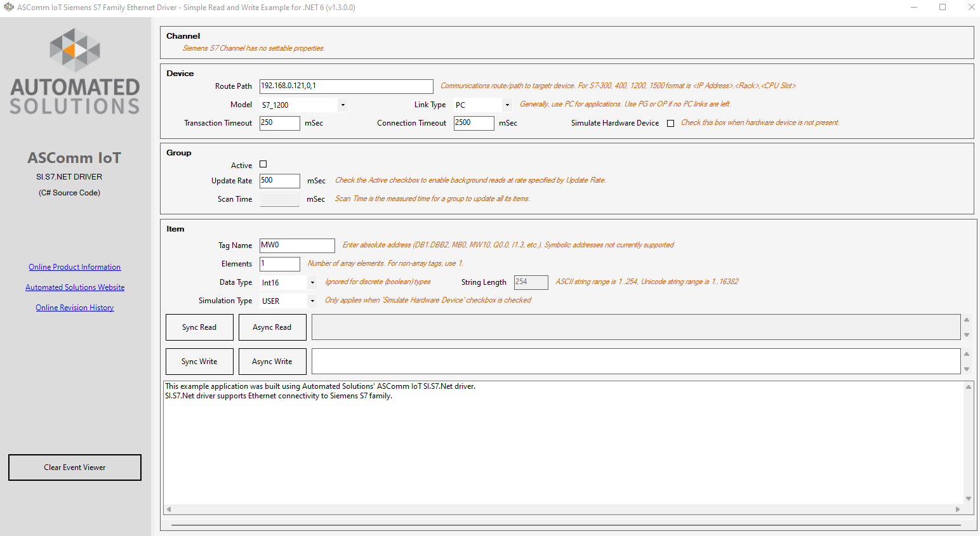Click the Device section heading
The height and width of the screenshot is (536, 980).
click(180, 74)
